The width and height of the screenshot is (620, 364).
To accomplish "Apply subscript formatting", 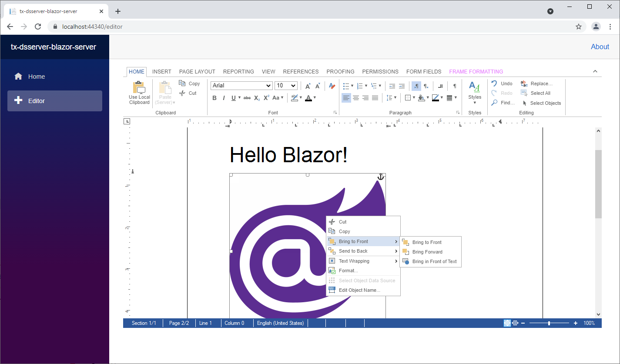I will [257, 98].
